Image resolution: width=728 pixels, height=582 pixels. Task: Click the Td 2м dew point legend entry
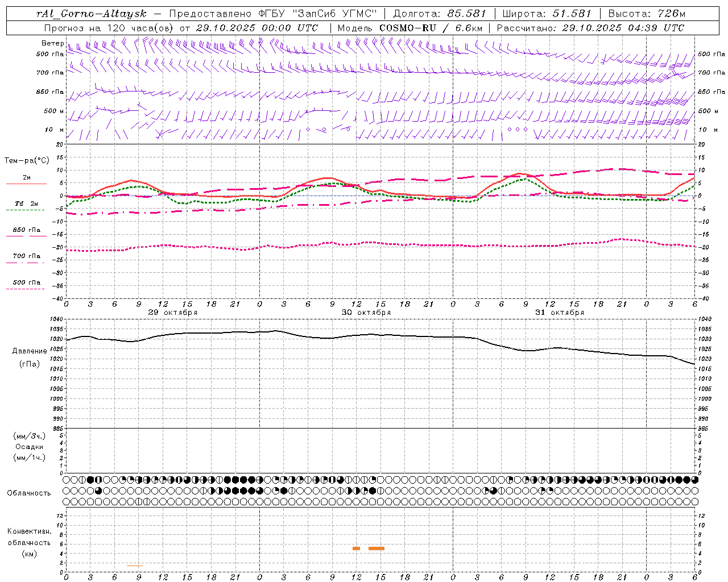point(27,203)
